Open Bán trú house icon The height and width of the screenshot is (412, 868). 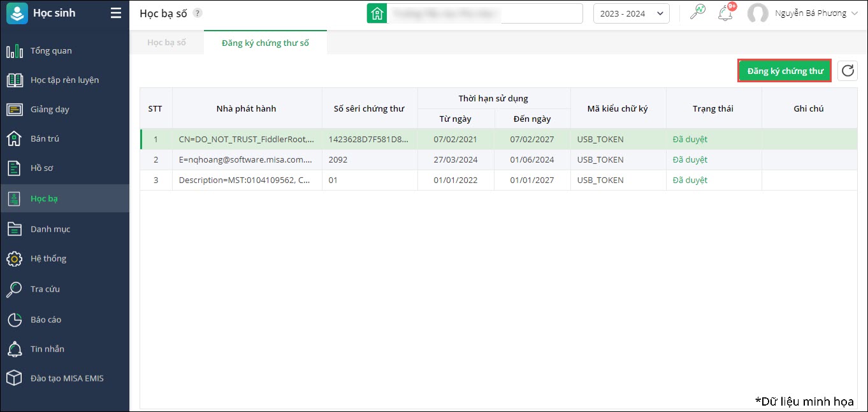[15, 138]
